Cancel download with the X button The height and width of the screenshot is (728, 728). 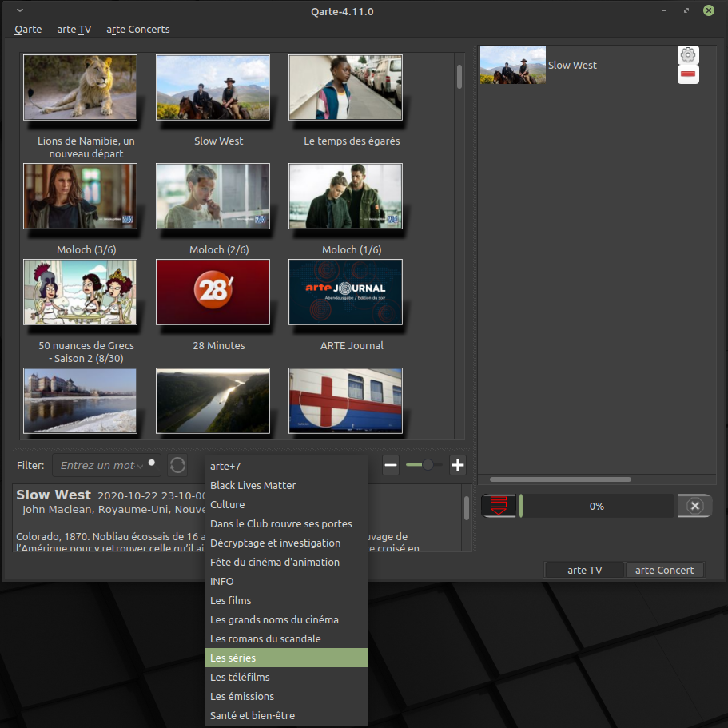coord(694,506)
